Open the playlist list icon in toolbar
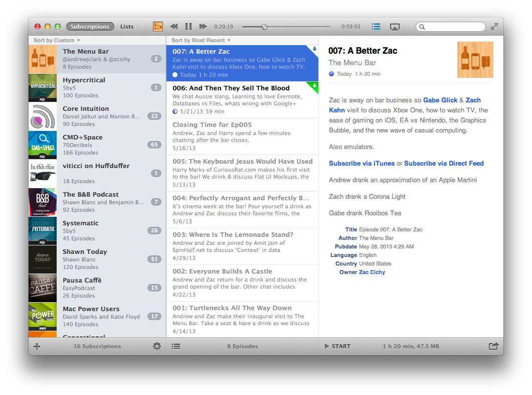 coord(376,27)
